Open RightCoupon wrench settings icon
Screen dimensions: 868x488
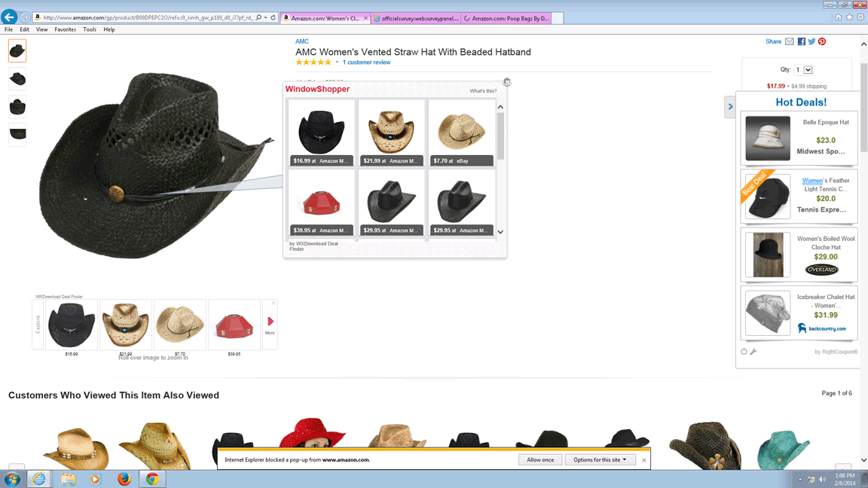tap(753, 352)
